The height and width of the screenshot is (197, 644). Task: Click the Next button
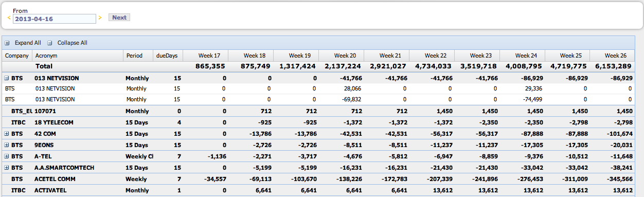(119, 17)
